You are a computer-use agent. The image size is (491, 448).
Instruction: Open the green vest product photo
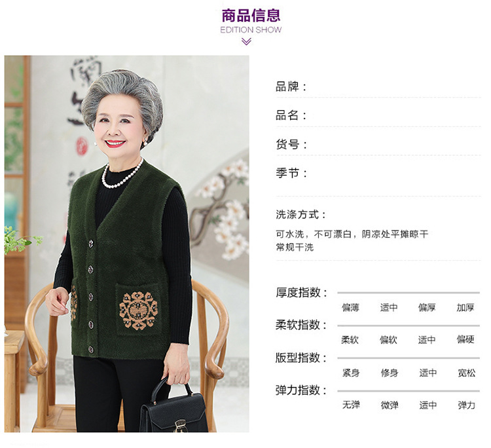127,244
